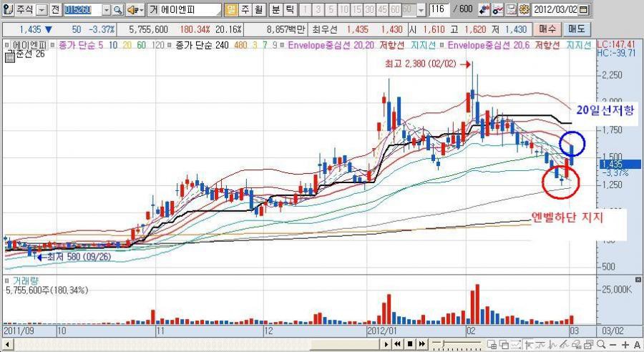Click the scrollbar left arrow at bottom-left
This screenshot has height=352, width=644.
7,344
